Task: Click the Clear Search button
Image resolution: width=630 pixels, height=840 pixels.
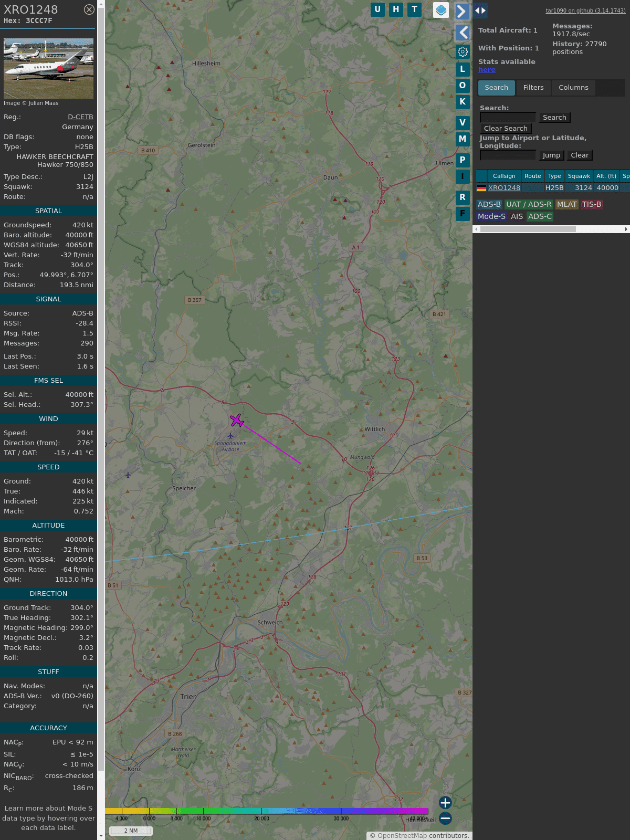Action: pyautogui.click(x=506, y=129)
